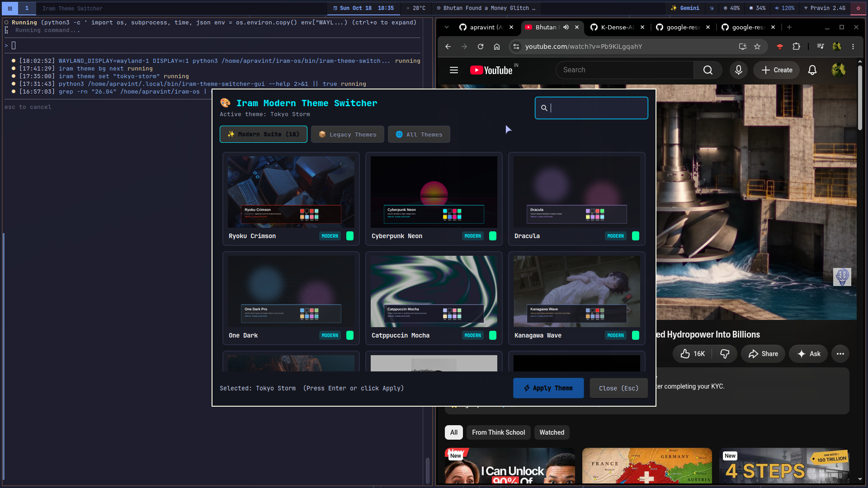Close the K-Dense-AI tab
The image size is (868, 488).
[642, 27]
